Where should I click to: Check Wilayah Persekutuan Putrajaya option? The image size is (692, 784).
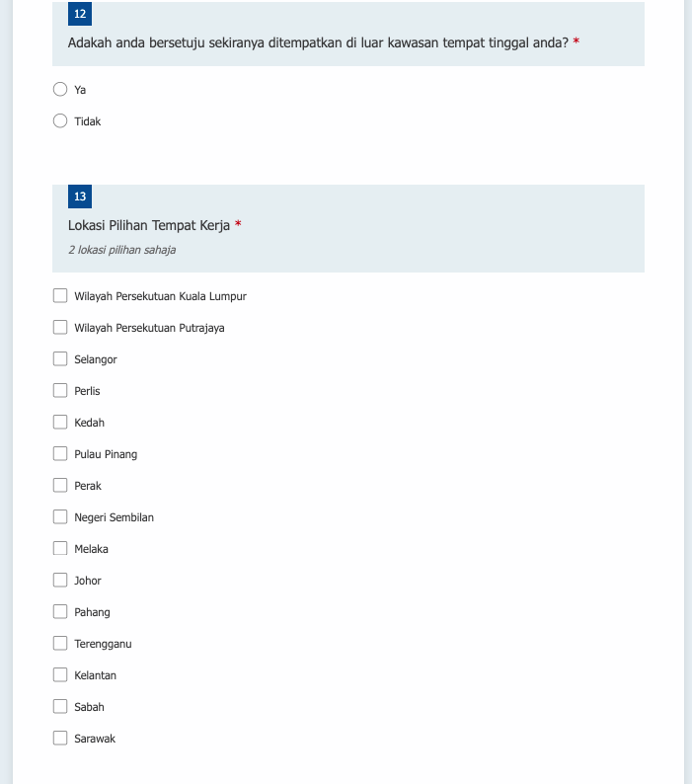60,327
